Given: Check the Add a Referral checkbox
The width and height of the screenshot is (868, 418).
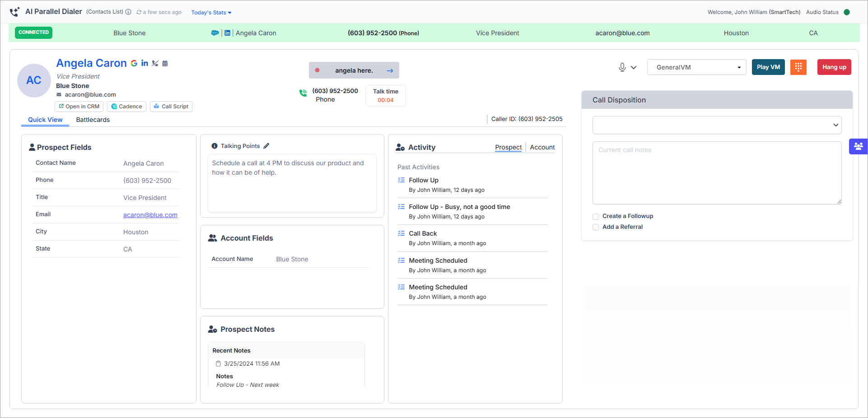Looking at the screenshot, I should click(x=596, y=228).
